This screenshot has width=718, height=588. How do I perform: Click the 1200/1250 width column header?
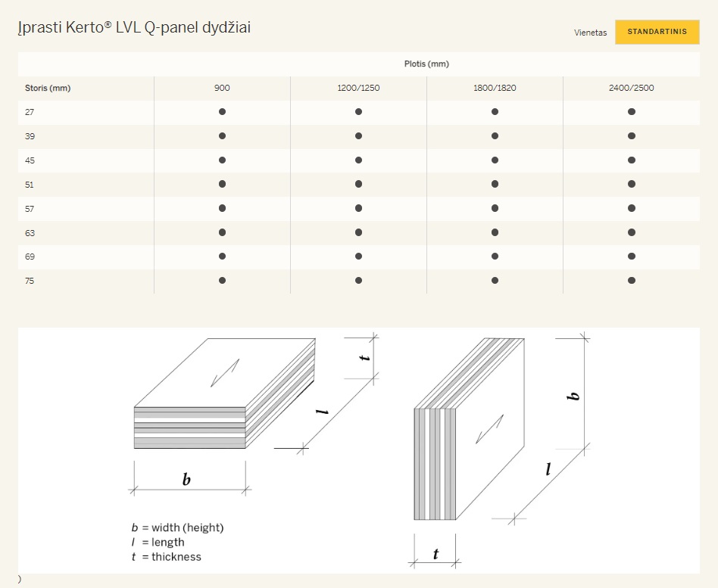pos(358,88)
